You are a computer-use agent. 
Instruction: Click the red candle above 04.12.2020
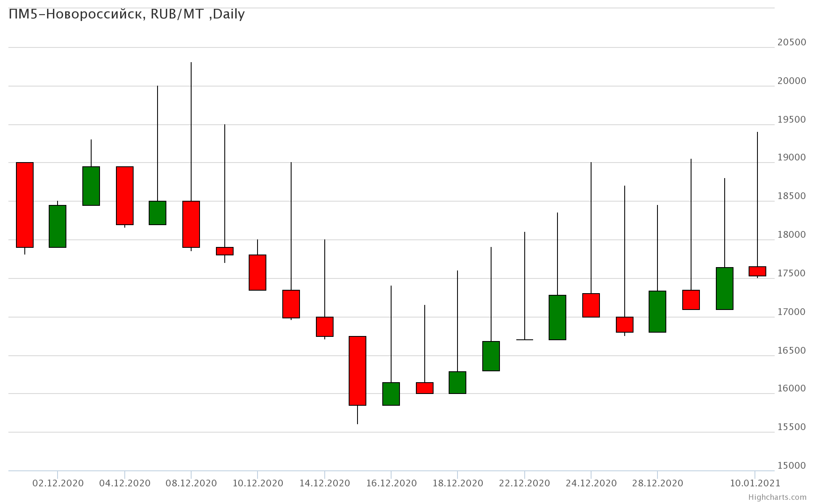(125, 196)
